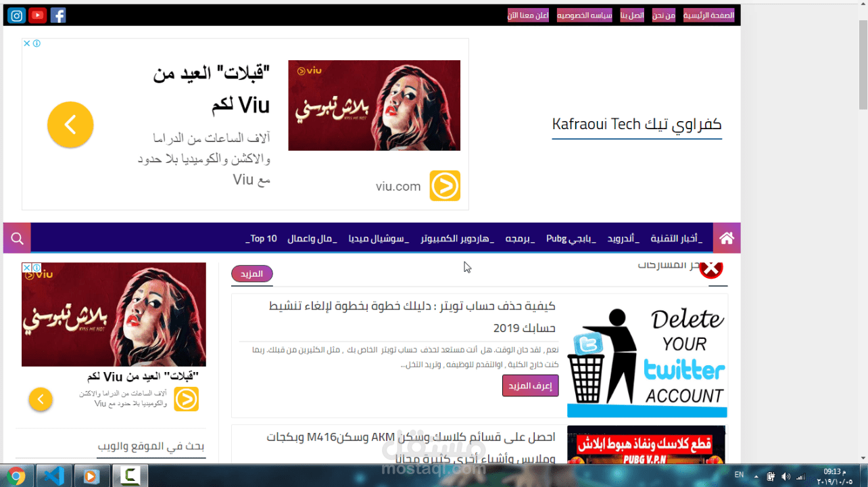868x487 pixels.
Task: Open من نحن top menu link
Action: [664, 15]
